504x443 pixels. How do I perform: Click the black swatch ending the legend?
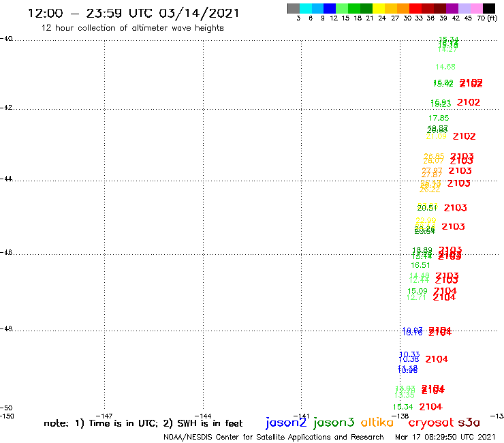[x=488, y=8]
